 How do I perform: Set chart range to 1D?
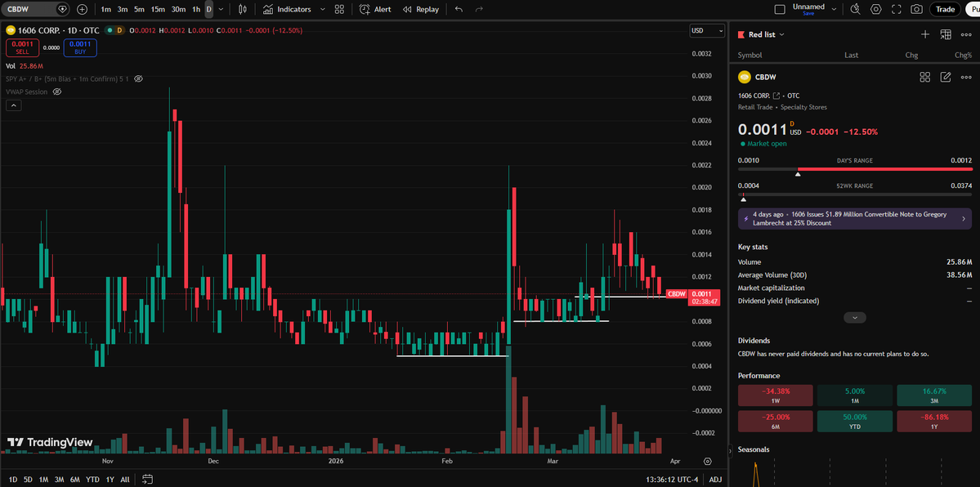coord(13,480)
